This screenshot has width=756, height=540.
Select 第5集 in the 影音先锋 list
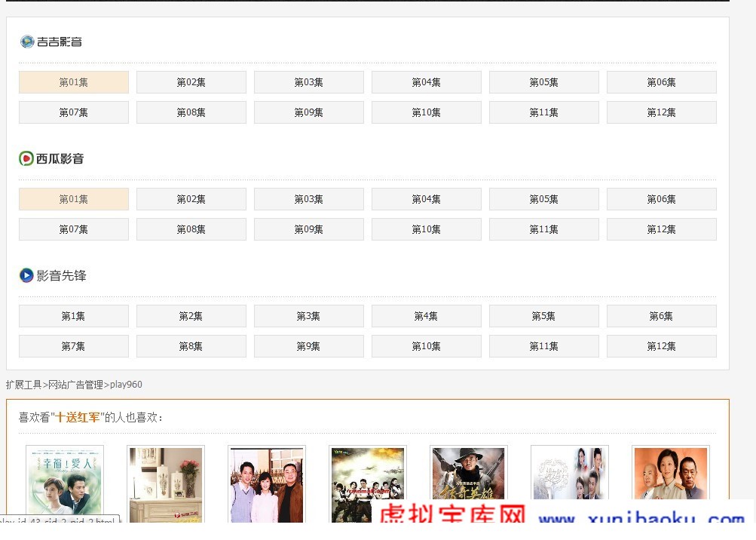coord(544,316)
